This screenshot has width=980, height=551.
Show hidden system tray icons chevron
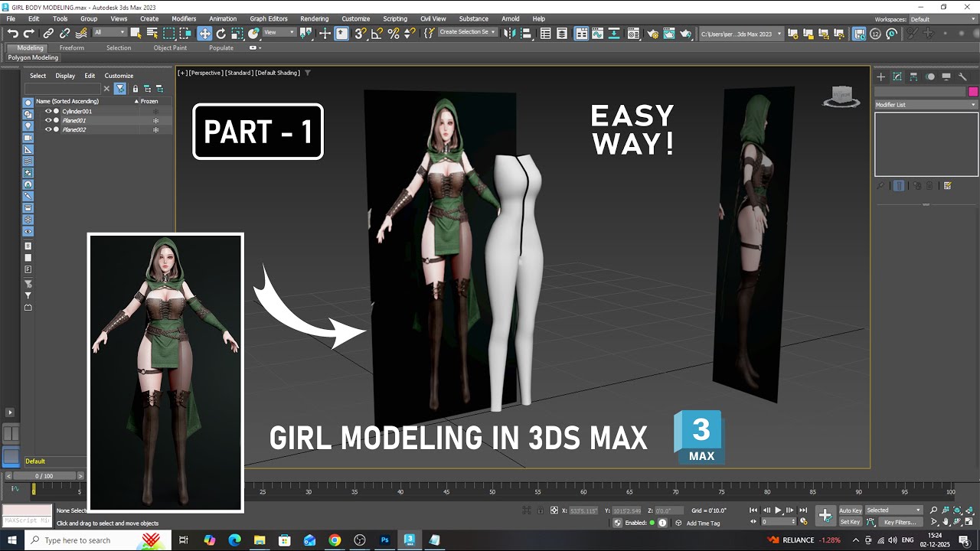[x=855, y=540]
